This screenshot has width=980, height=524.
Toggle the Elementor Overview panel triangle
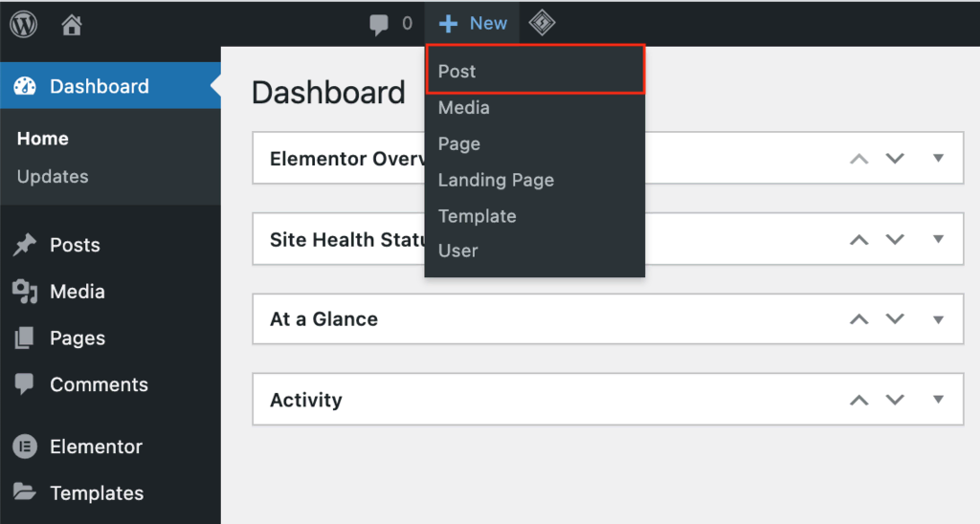pos(938,158)
